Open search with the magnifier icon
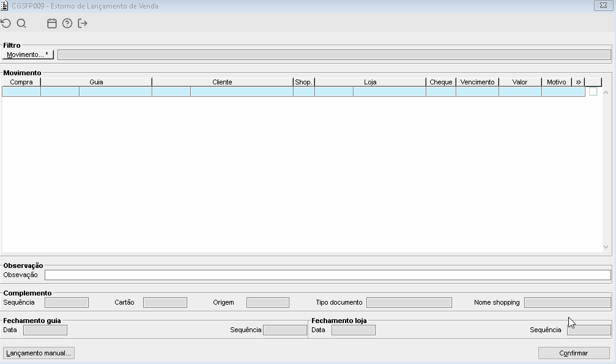Screen dimensions: 616x364 21,24
